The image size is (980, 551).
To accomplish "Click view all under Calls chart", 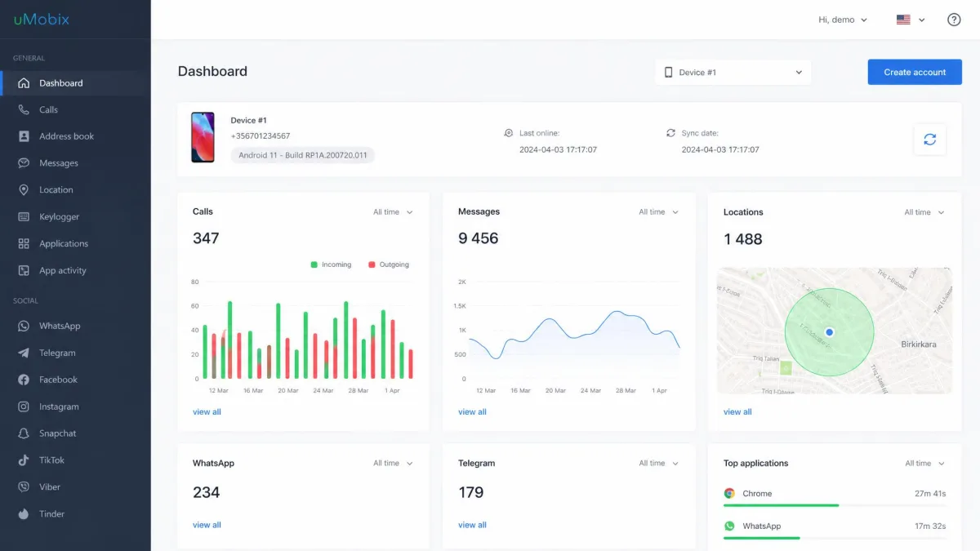I will click(x=207, y=412).
